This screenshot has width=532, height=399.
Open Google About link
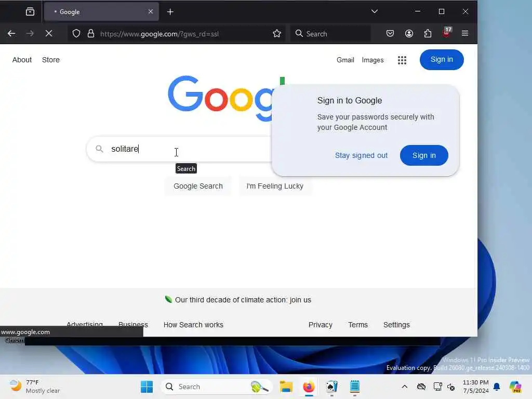click(22, 60)
